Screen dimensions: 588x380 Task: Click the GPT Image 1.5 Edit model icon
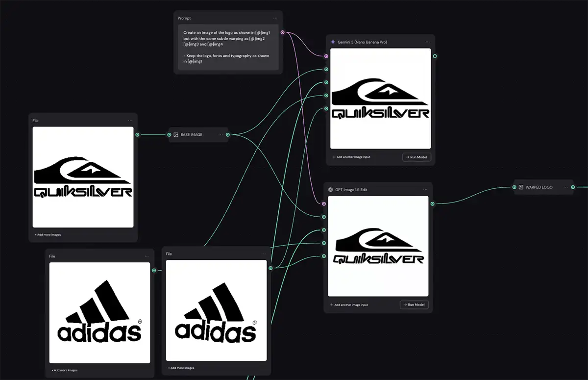tap(331, 190)
